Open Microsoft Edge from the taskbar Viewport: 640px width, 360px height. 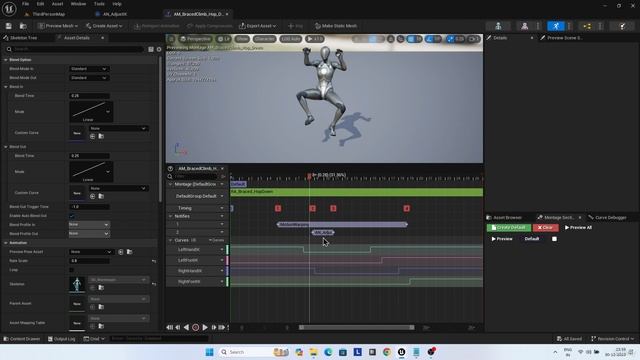[328, 352]
